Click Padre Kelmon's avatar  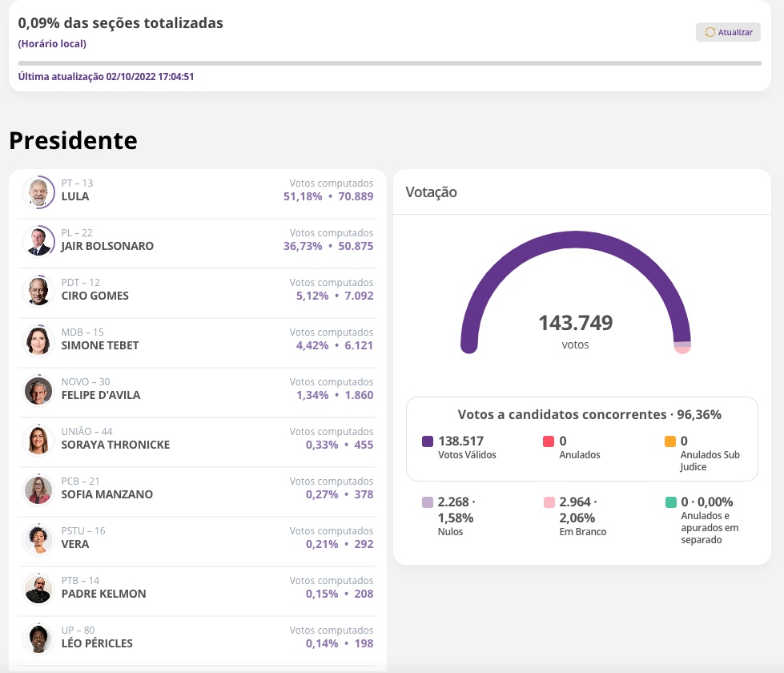[x=38, y=589]
